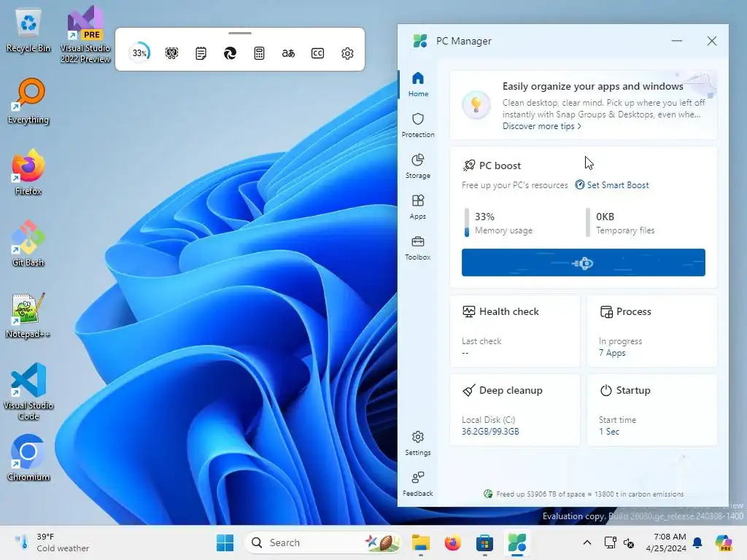Minimize the PC Manager window
Image resolution: width=747 pixels, height=560 pixels.
click(x=677, y=41)
